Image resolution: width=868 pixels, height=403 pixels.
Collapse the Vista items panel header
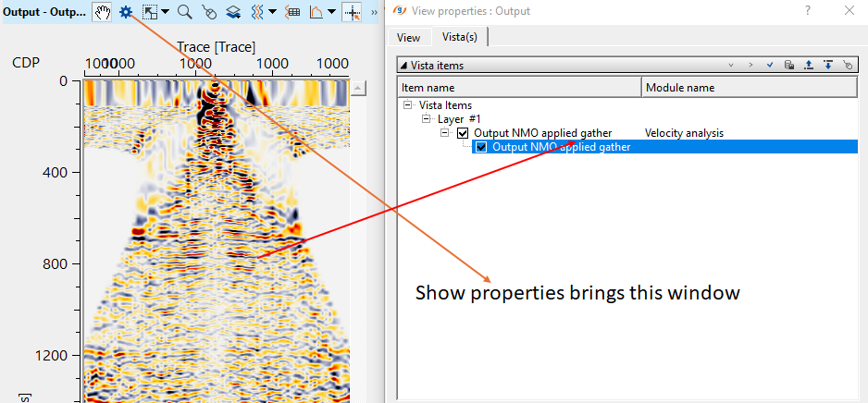403,66
